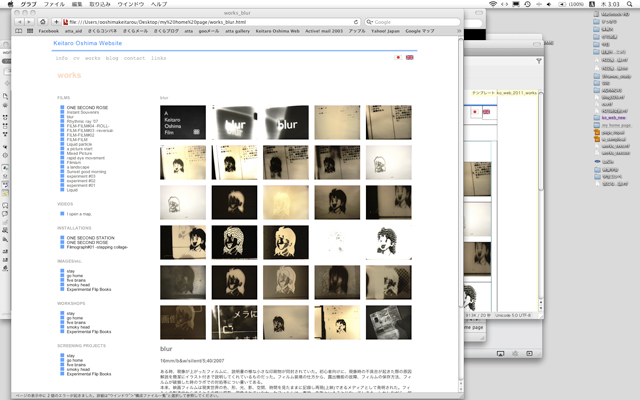The image size is (640, 400).
Task: Click the Google search input field
Action: point(413,22)
